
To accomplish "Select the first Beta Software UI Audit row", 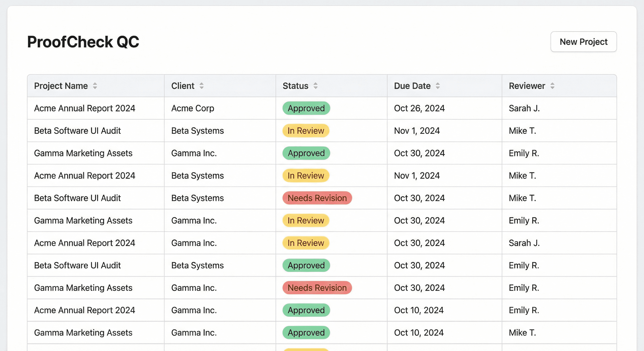I will coord(77,131).
